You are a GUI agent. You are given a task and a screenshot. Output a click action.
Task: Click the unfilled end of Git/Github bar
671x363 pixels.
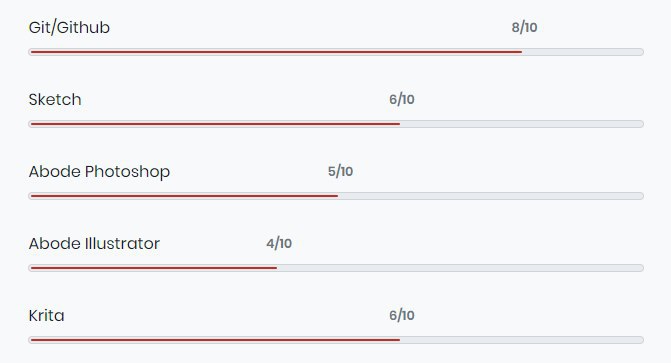(582, 52)
